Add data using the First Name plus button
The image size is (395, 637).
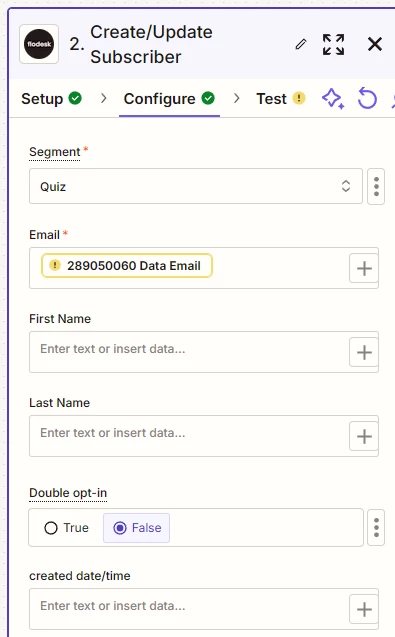[x=364, y=352]
